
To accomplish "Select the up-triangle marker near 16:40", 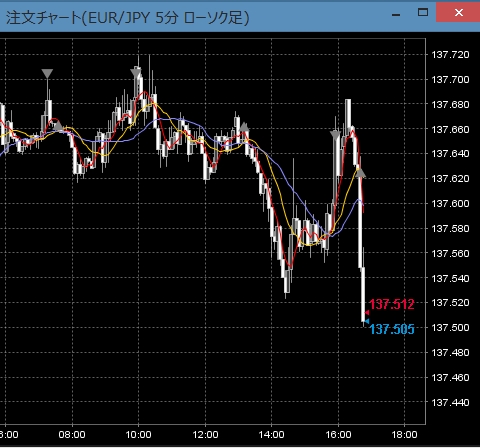I will [360, 173].
